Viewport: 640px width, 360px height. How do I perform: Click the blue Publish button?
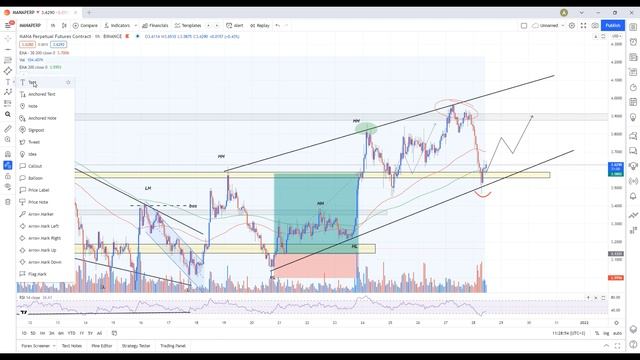(613, 25)
